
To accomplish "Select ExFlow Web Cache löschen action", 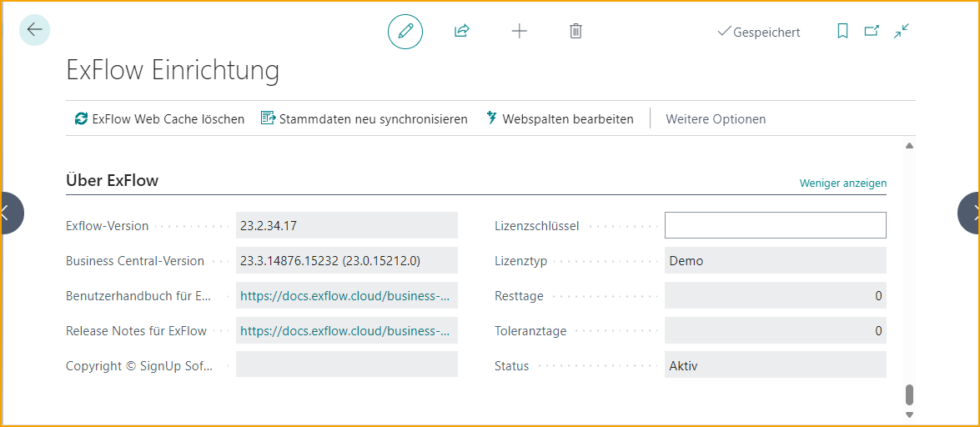I will click(159, 119).
